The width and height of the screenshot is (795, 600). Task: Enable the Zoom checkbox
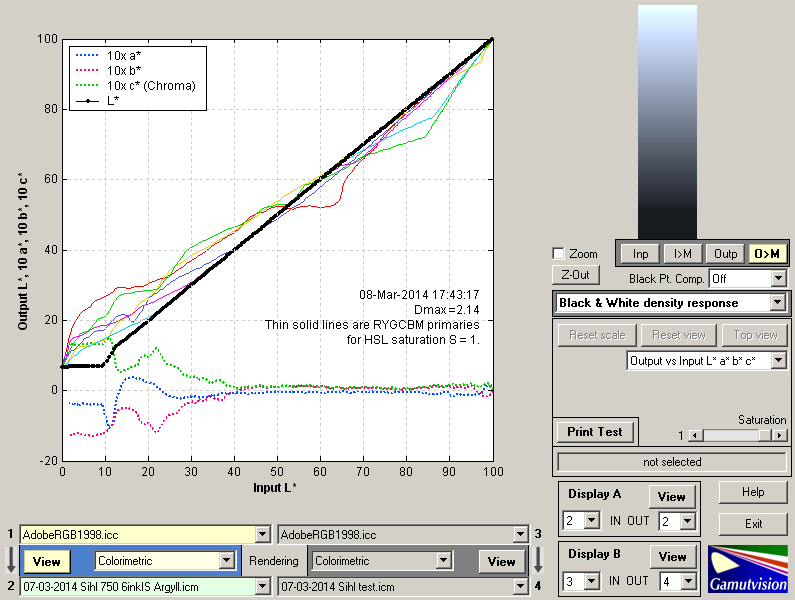point(559,254)
